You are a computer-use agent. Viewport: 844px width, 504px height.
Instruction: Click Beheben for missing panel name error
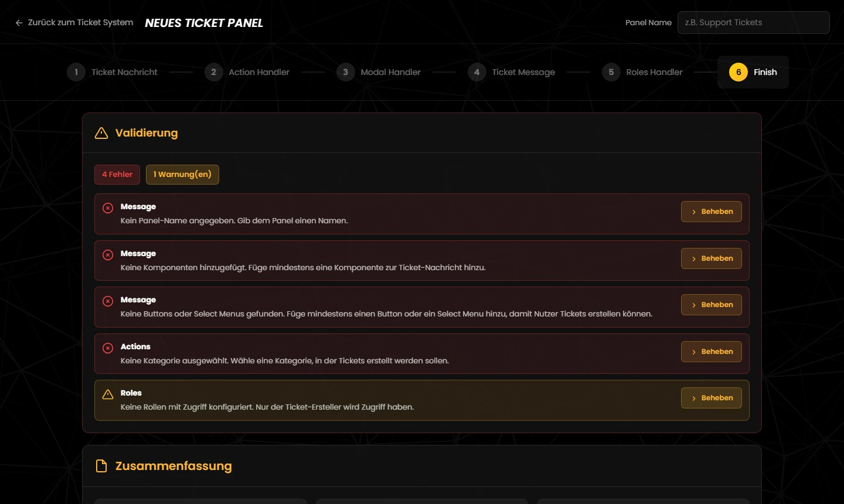pos(712,212)
